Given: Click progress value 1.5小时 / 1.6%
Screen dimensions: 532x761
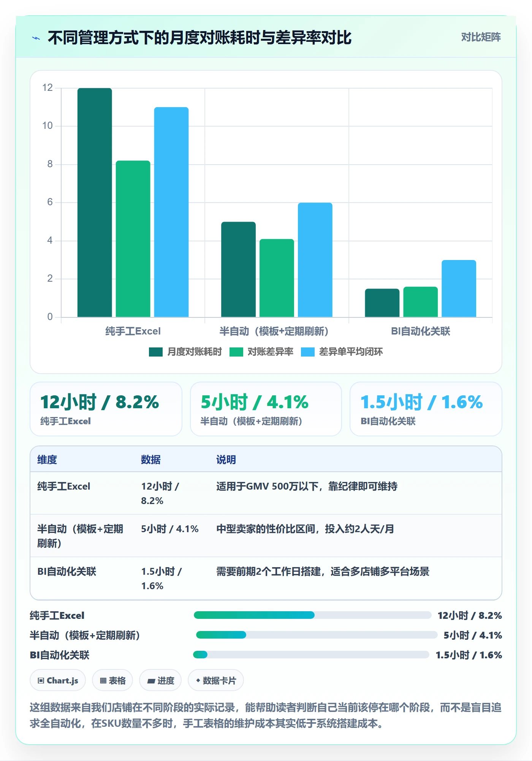Looking at the screenshot, I should point(469,655).
